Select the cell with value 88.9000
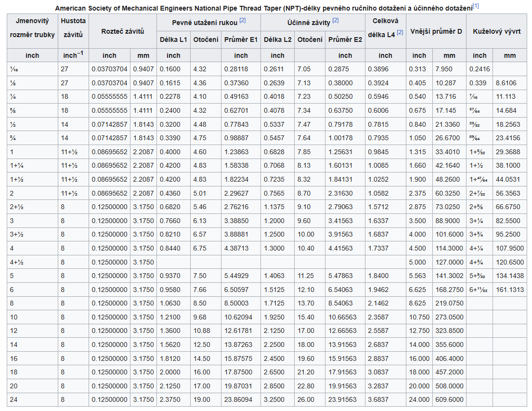Screen dimensions: 532x411 click(449, 221)
